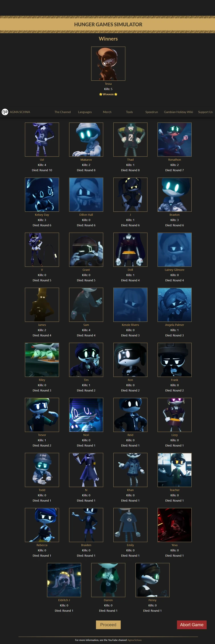The width and height of the screenshot is (215, 644).
Task: Select the Eldritch J portrait
Action: 64,580
